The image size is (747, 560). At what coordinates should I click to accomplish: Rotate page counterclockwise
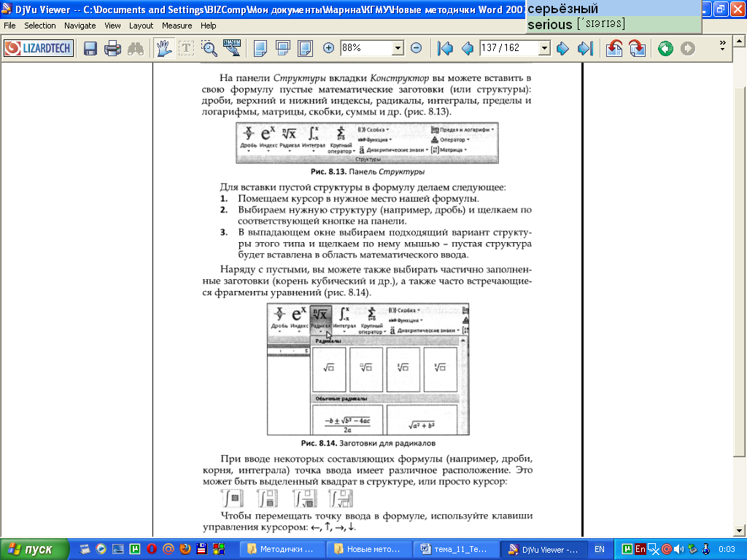tap(614, 48)
